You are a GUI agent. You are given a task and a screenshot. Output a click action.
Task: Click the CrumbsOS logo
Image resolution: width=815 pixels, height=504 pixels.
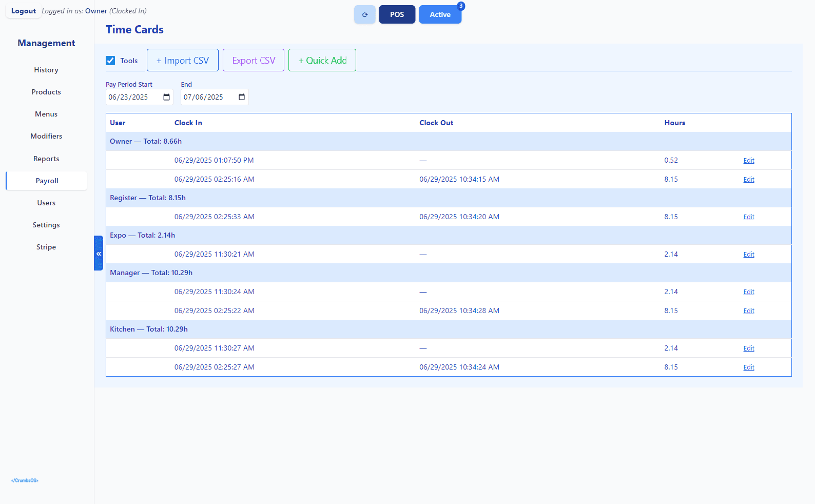coord(25,480)
